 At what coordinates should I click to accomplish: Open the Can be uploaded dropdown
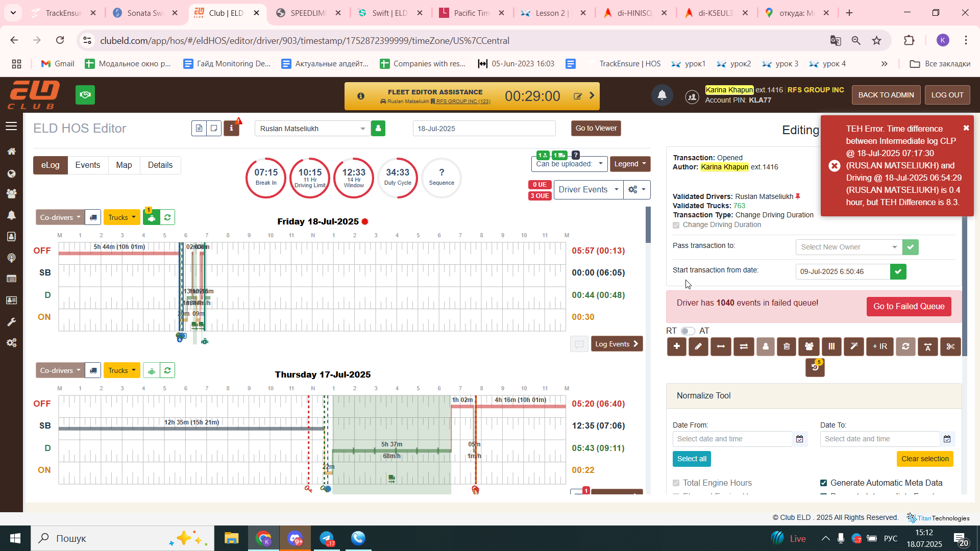point(569,164)
